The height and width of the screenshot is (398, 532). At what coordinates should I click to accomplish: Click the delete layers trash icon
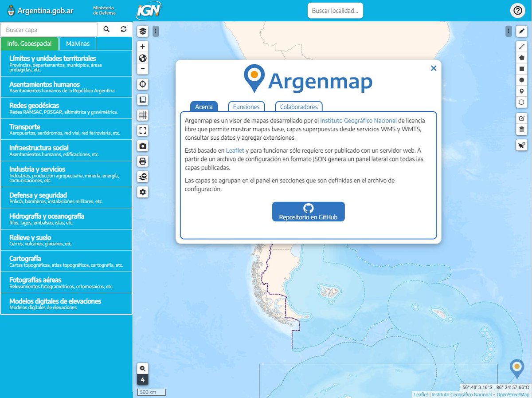522,130
